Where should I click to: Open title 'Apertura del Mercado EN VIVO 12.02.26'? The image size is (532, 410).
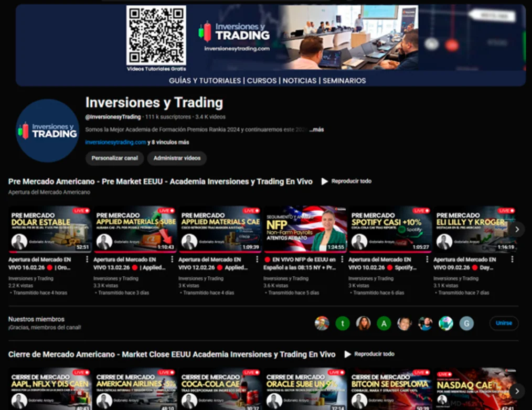point(213,264)
